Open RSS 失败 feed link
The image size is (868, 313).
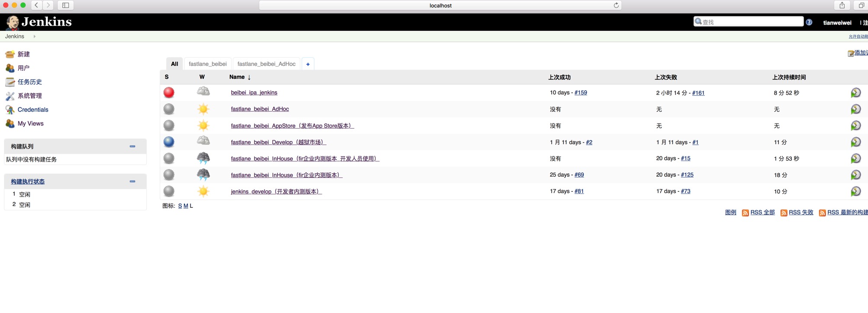click(x=801, y=213)
